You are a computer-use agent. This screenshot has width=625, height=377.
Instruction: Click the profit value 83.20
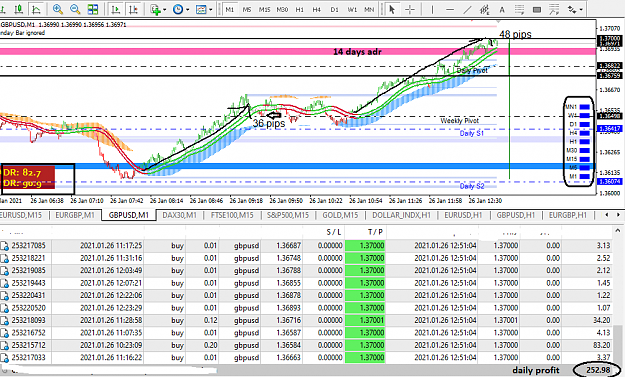[601, 345]
